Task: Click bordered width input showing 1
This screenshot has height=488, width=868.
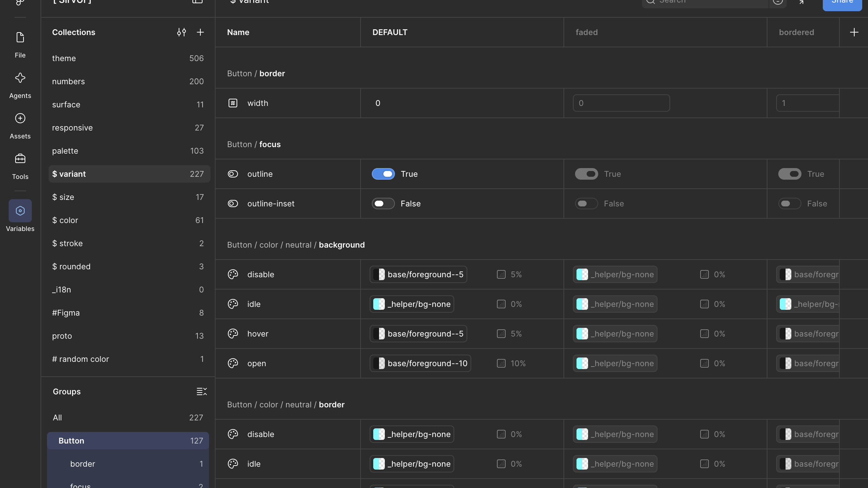Action: point(808,103)
